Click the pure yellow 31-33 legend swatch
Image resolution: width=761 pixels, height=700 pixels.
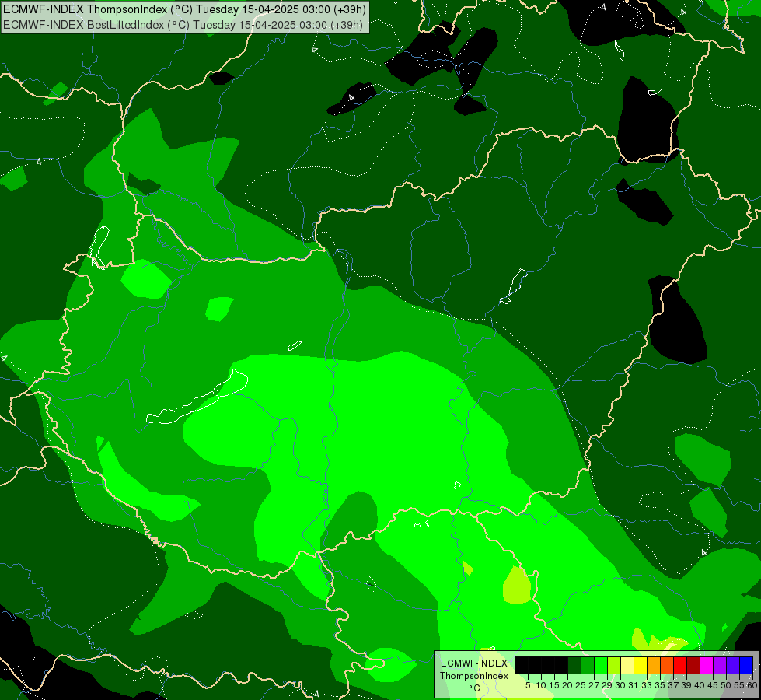pyautogui.click(x=641, y=665)
